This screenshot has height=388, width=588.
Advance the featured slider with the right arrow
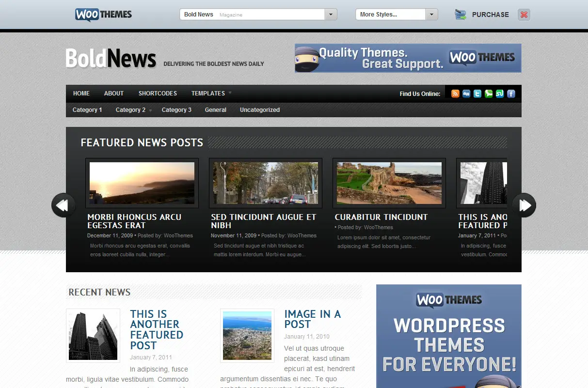click(x=524, y=205)
